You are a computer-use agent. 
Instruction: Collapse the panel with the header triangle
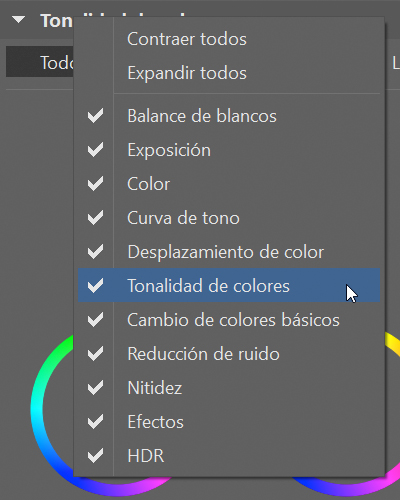(x=18, y=19)
